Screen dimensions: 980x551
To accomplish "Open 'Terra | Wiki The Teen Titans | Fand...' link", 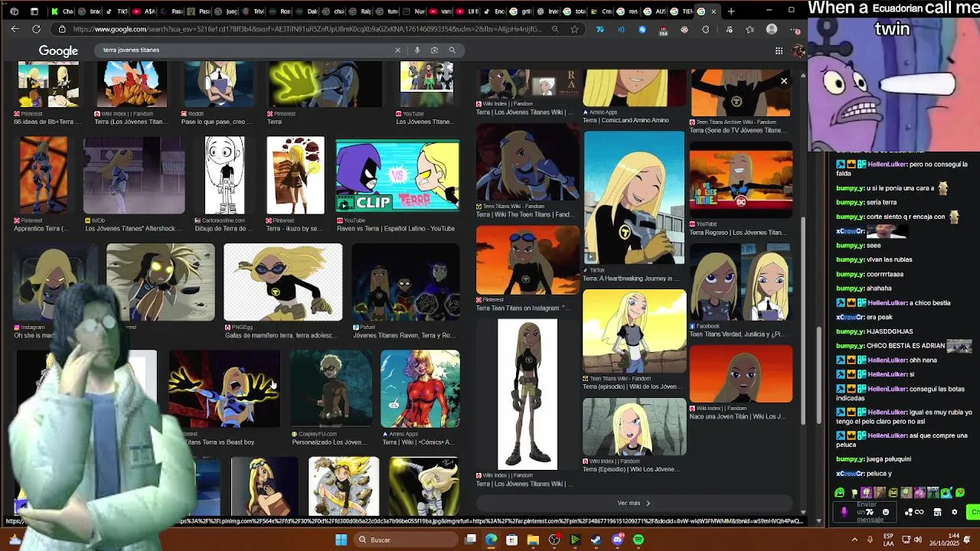I will click(x=524, y=214).
